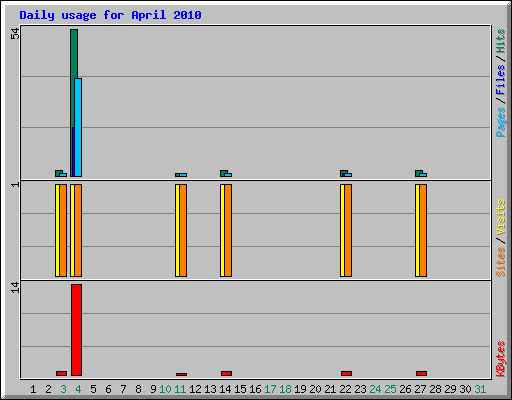512x400 pixels.
Task: Click the orange Sites bar for day 22
Action: tap(348, 230)
